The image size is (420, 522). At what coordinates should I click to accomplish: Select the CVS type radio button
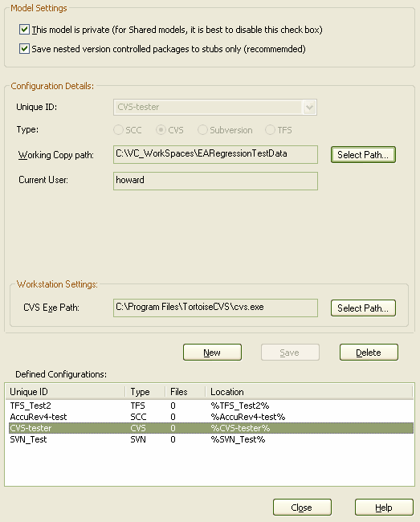coord(161,130)
